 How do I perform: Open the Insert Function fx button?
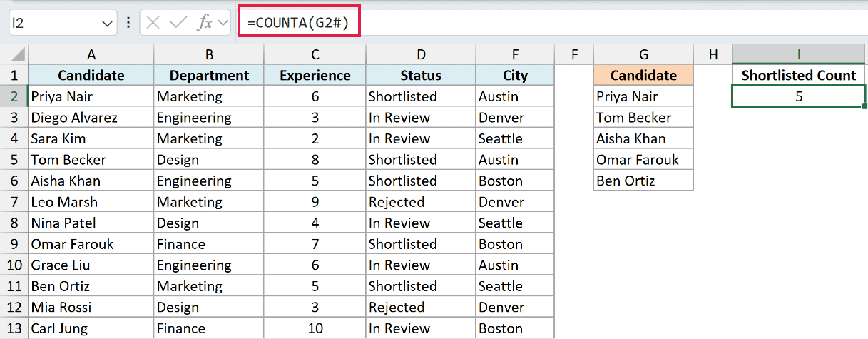coord(205,22)
